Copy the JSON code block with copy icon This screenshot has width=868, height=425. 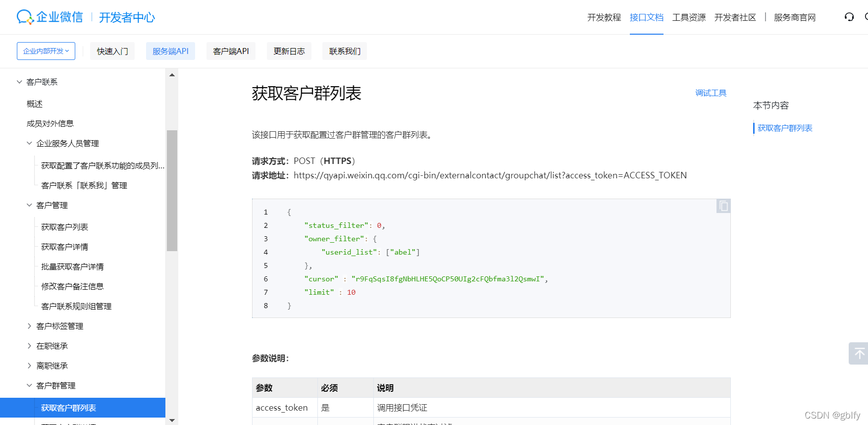[x=723, y=206]
